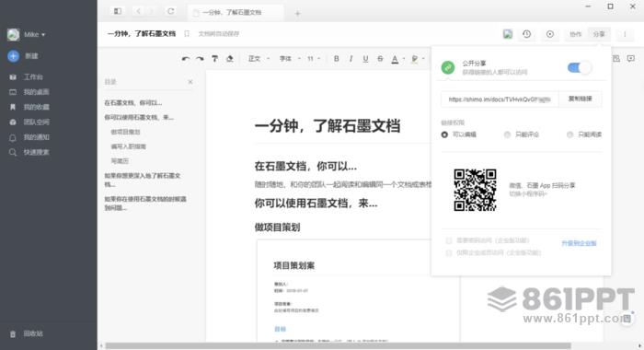Bookmark the document with star icon

point(187,34)
